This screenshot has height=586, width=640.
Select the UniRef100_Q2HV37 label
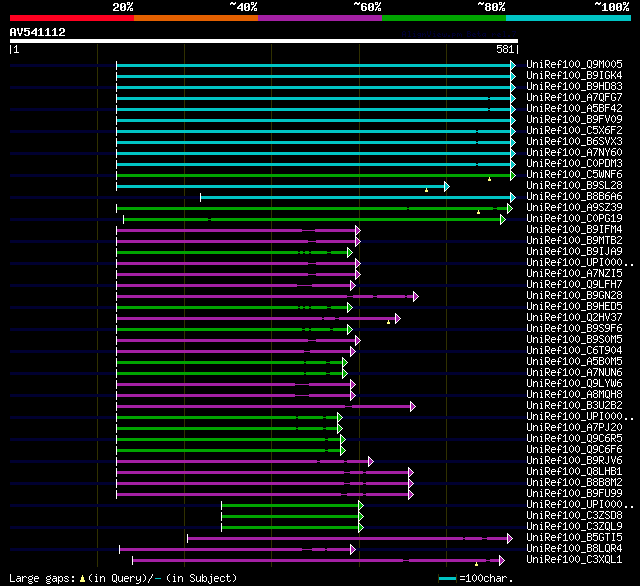click(x=574, y=318)
